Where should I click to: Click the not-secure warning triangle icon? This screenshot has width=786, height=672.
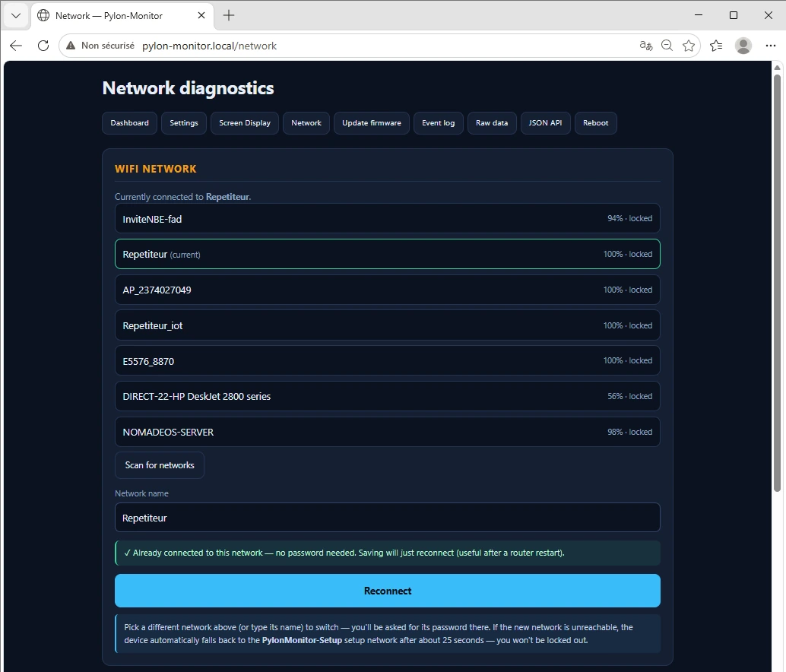click(71, 46)
